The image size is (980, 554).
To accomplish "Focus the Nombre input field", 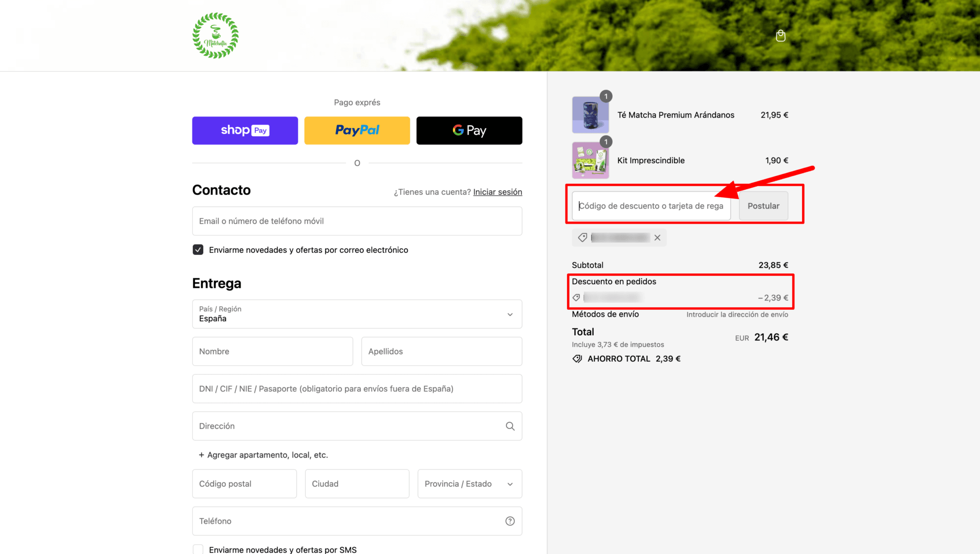I will (272, 351).
